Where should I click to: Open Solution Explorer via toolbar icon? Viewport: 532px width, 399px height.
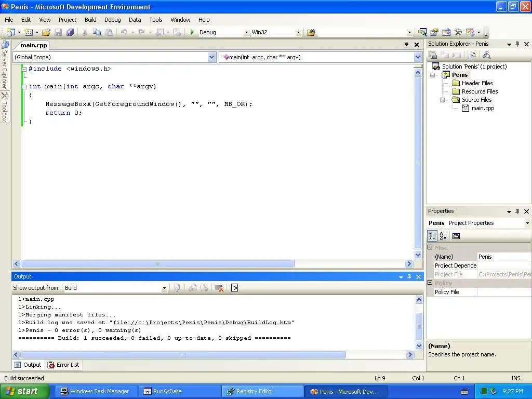pos(422,32)
